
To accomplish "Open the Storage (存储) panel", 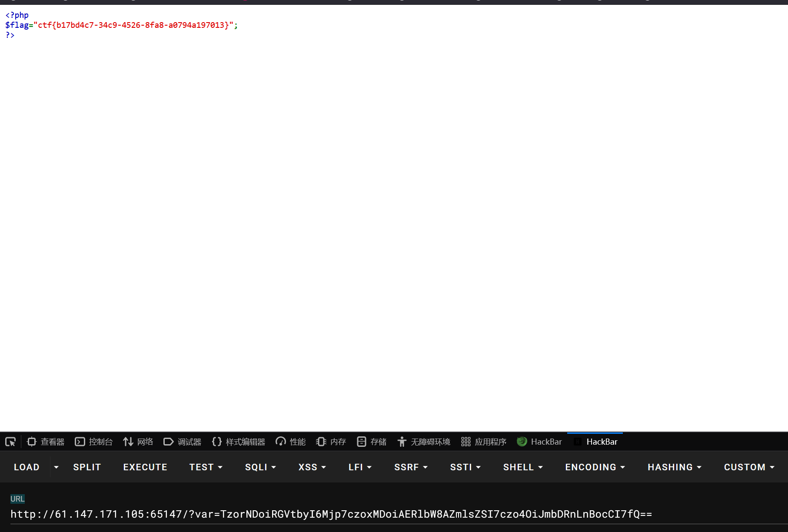I will pyautogui.click(x=372, y=442).
